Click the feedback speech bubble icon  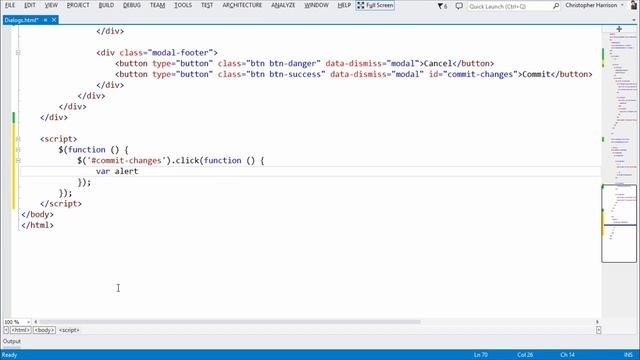(x=459, y=6)
